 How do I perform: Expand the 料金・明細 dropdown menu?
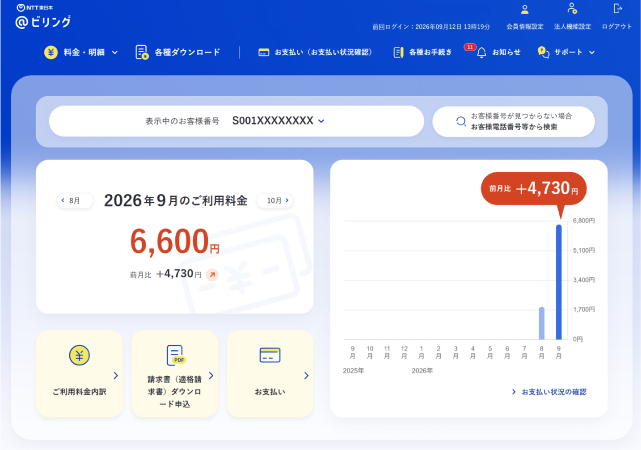tap(81, 52)
